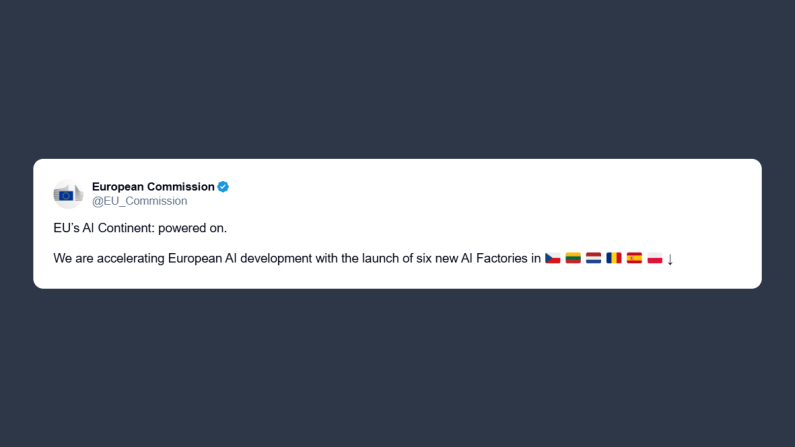Select the Romanian flag emoji

[614, 258]
